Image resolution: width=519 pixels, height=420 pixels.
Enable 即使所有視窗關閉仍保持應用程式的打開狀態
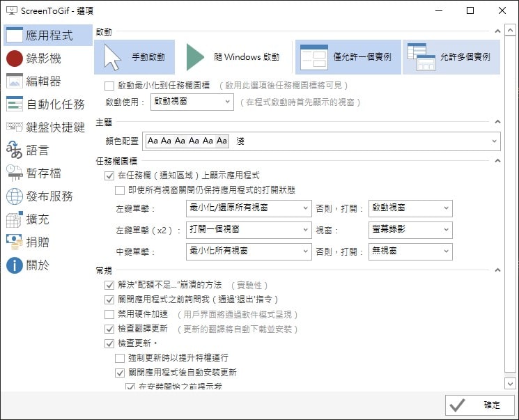(x=120, y=190)
